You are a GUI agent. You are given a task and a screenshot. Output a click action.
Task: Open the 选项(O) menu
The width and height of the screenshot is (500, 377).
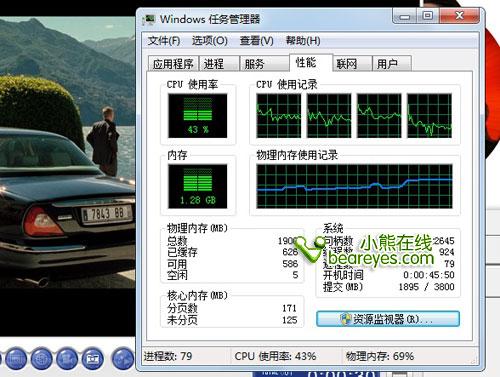[210, 41]
